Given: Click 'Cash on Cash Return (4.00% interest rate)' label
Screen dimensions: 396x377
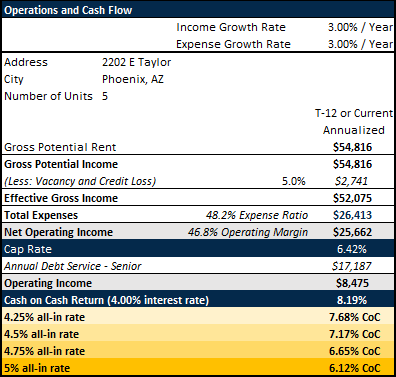Looking at the screenshot, I should click(x=106, y=300).
